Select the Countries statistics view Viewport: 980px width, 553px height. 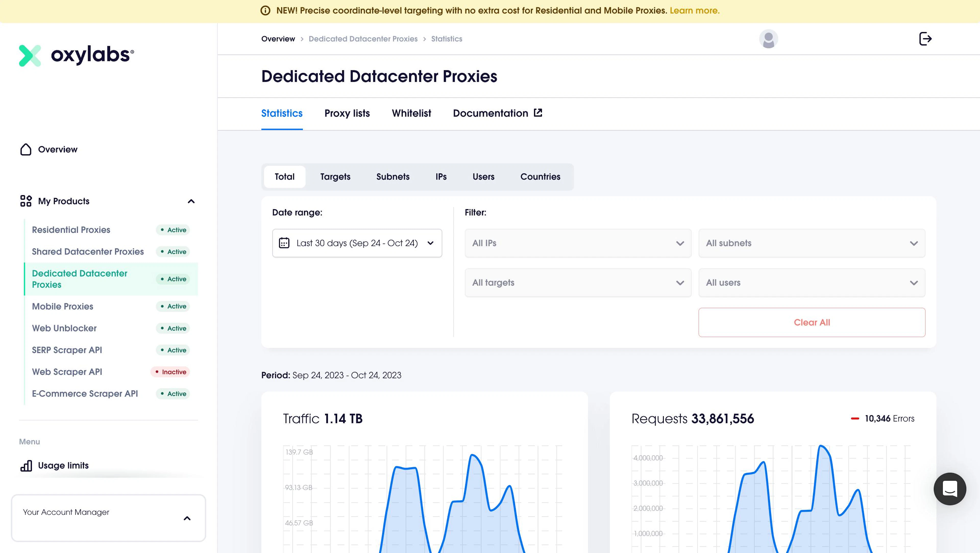click(x=540, y=177)
